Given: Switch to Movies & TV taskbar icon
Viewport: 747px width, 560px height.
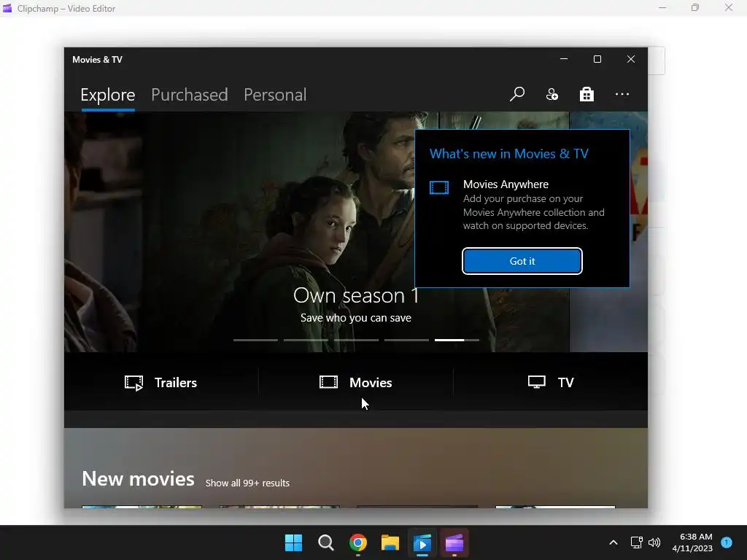Looking at the screenshot, I should coord(422,542).
